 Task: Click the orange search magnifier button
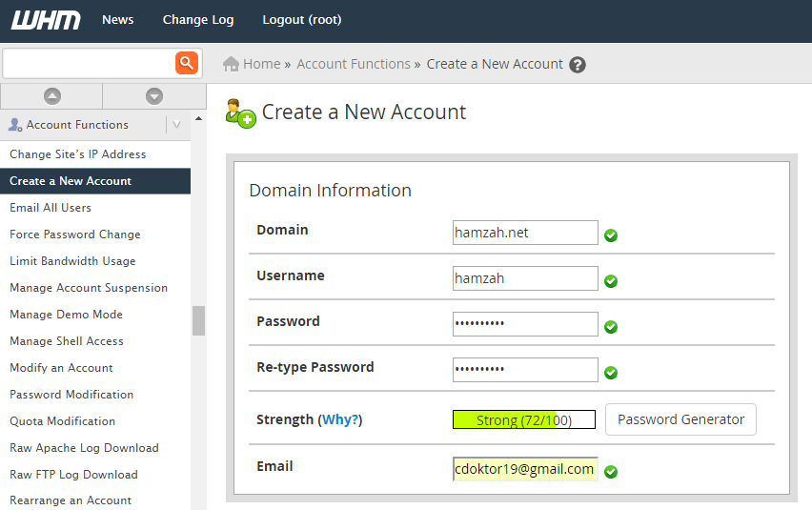pos(187,63)
